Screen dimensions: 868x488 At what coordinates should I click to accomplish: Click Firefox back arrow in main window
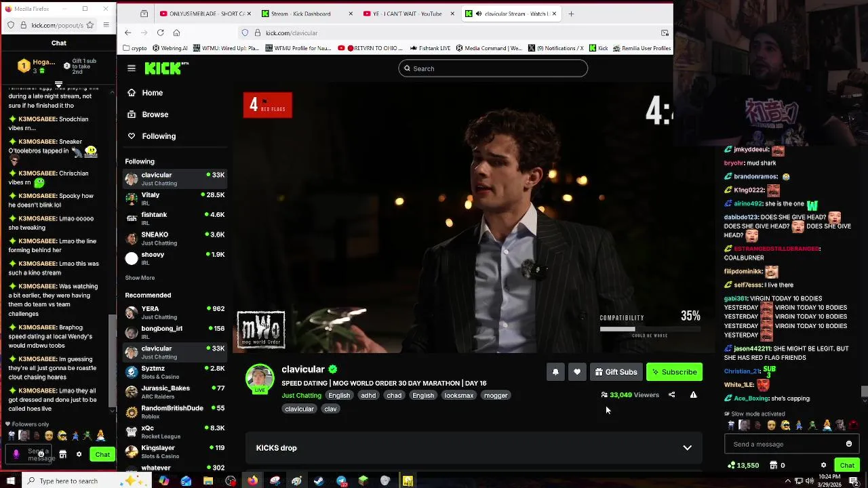[127, 33]
